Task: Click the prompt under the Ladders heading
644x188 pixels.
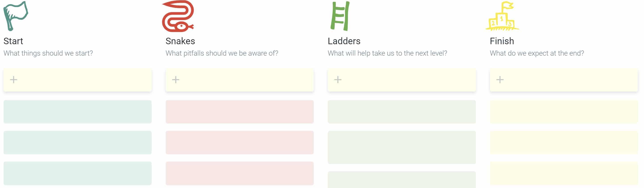Action: tap(387, 53)
